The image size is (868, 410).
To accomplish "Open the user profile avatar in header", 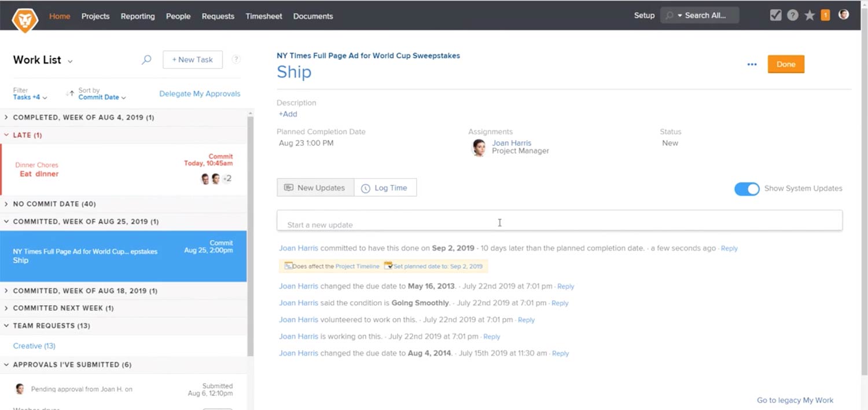I will click(844, 14).
